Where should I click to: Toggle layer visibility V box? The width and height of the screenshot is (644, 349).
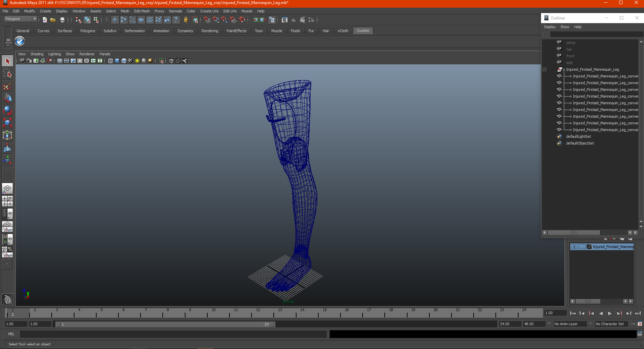pos(574,247)
